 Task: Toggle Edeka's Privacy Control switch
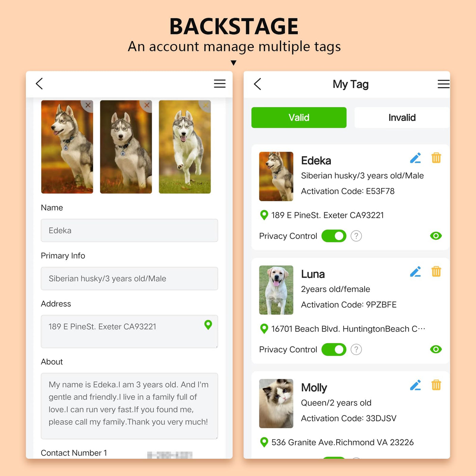(334, 236)
